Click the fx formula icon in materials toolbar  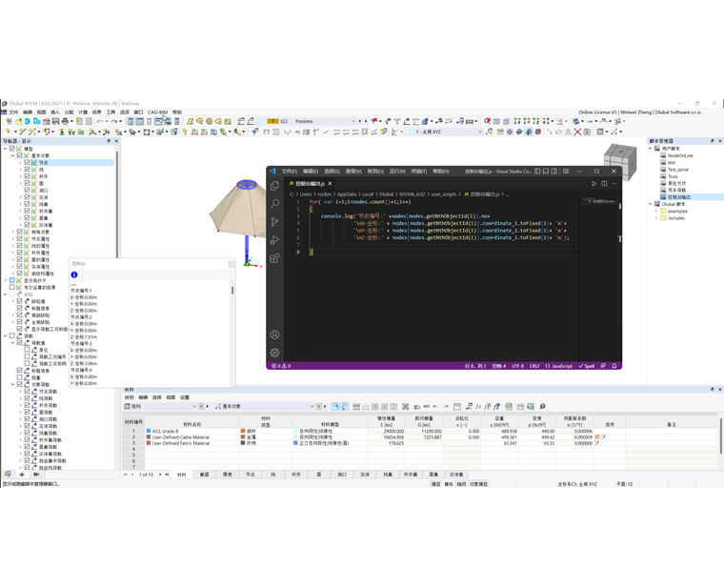click(478, 407)
